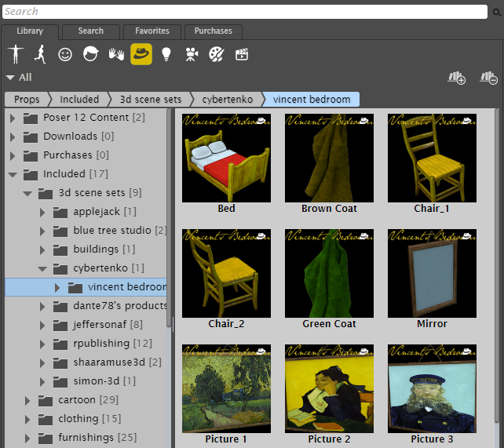Select the Bed prop thumbnail
Image resolution: width=504 pixels, height=448 pixels.
click(x=226, y=158)
